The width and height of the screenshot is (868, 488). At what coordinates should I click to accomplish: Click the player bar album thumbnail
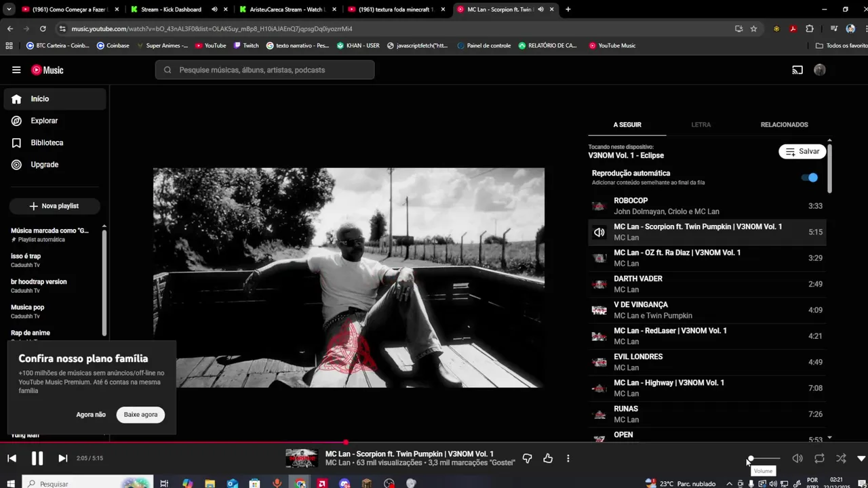coord(301,459)
